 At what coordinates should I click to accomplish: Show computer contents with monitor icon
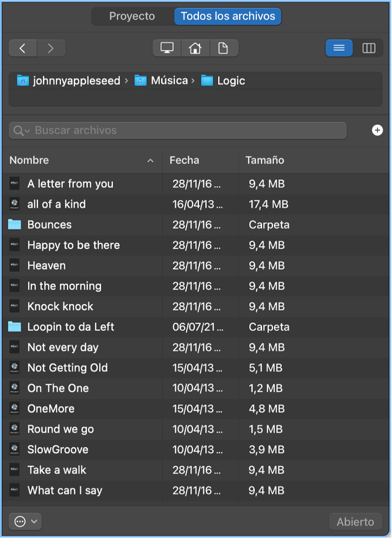point(167,48)
